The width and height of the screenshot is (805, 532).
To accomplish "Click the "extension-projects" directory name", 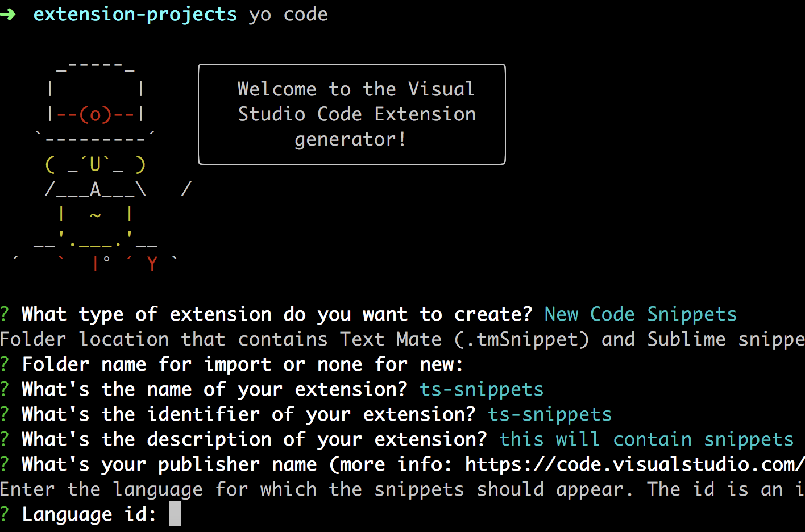I will [135, 14].
